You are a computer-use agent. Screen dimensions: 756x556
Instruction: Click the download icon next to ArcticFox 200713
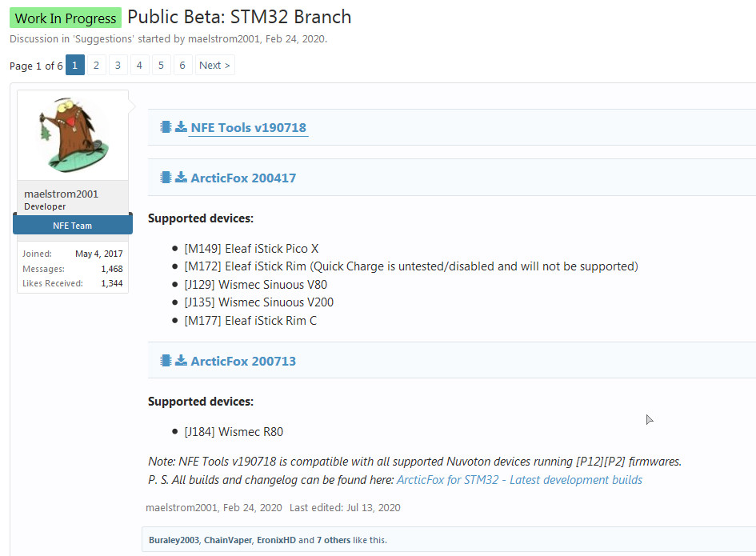tap(181, 361)
